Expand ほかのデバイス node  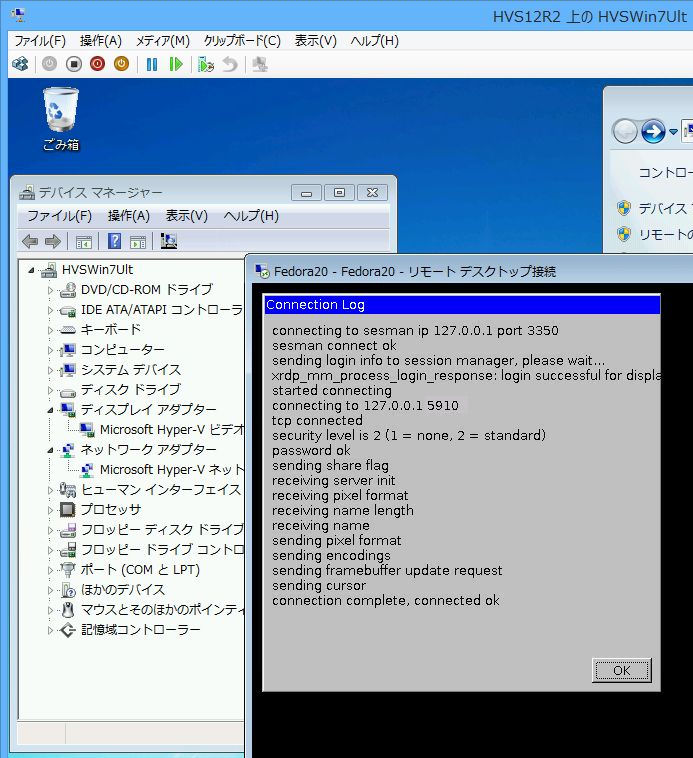coord(50,590)
